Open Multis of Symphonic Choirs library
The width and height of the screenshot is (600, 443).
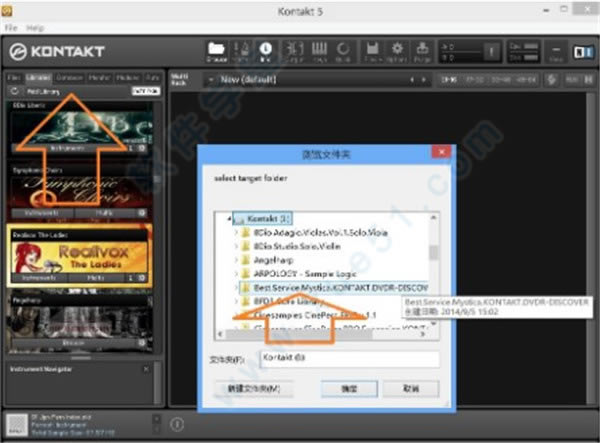(x=104, y=213)
